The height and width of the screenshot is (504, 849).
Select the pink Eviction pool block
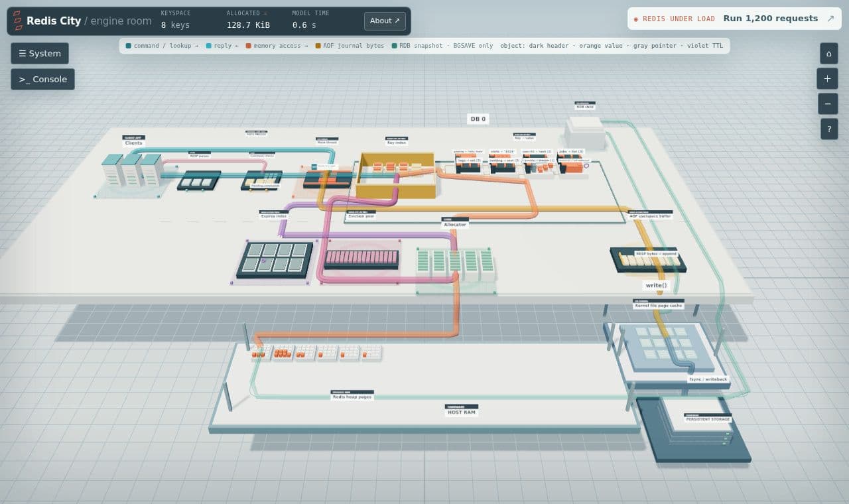(361, 259)
